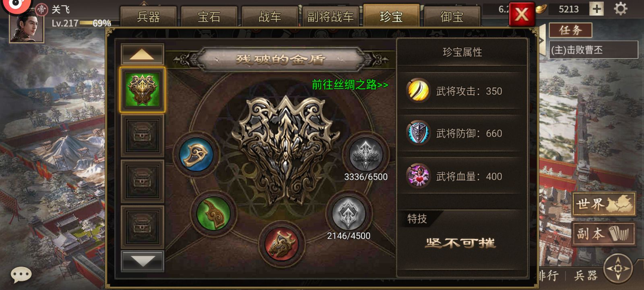Screen dimensions: 644x290
Task: Click the plus icon beside 5213 gold
Action: coord(597,9)
